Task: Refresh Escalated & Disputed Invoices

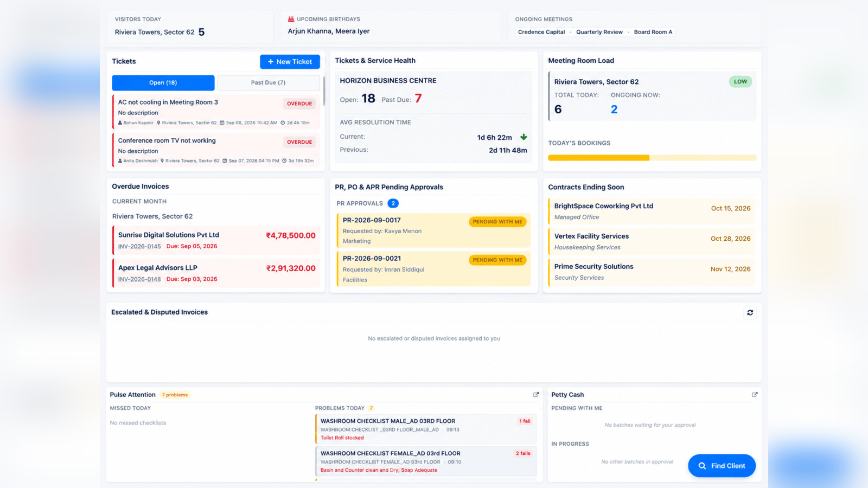Action: 750,313
